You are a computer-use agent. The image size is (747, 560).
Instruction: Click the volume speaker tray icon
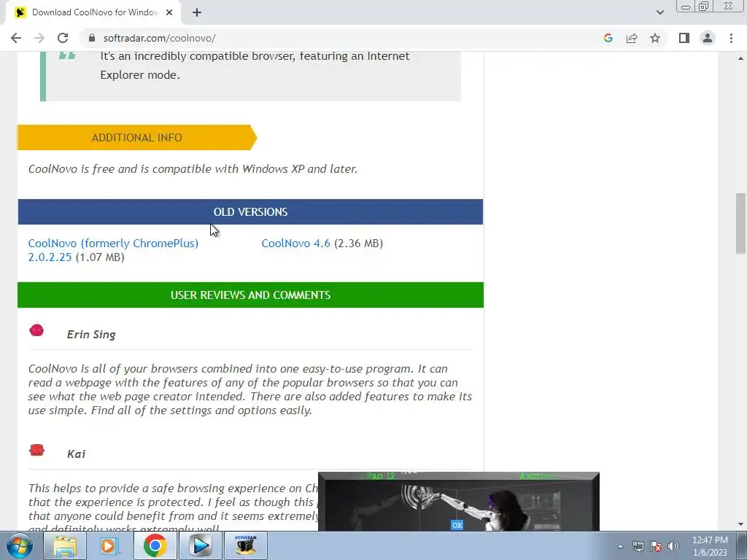tap(673, 546)
